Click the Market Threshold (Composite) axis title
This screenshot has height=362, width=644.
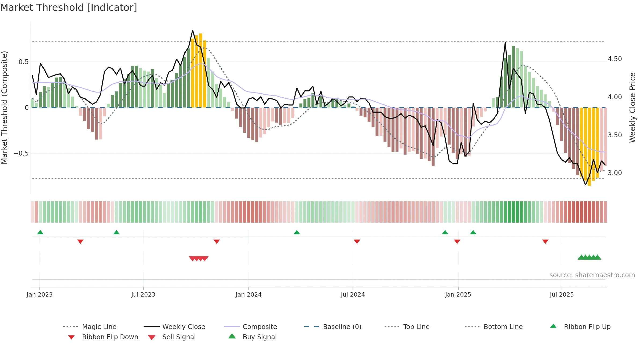pos(4,108)
